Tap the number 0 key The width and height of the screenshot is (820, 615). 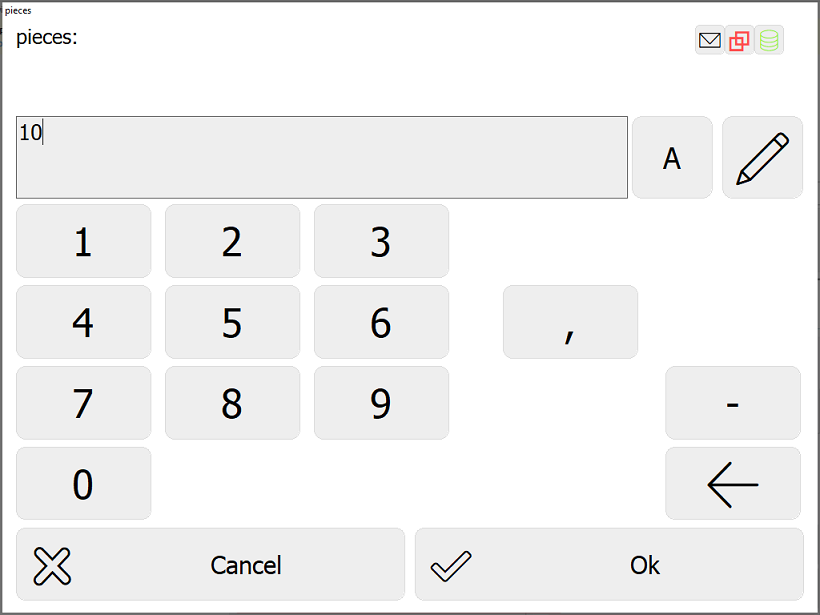click(84, 484)
